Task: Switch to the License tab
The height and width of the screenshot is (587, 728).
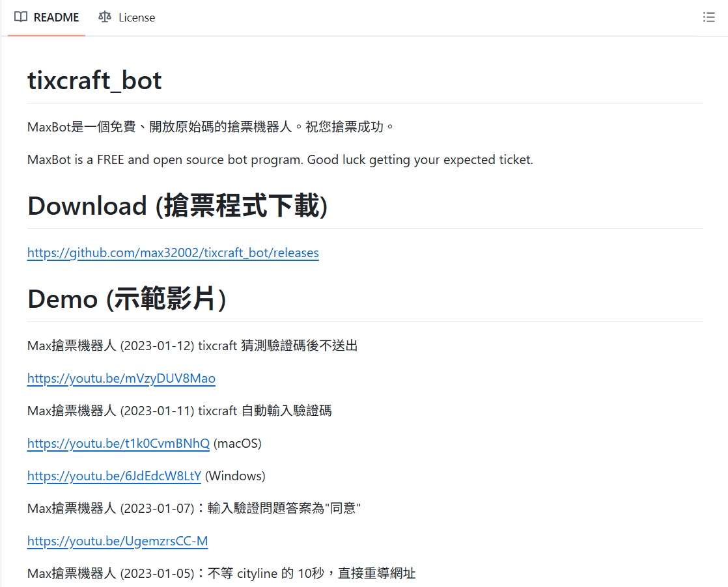Action: [127, 18]
